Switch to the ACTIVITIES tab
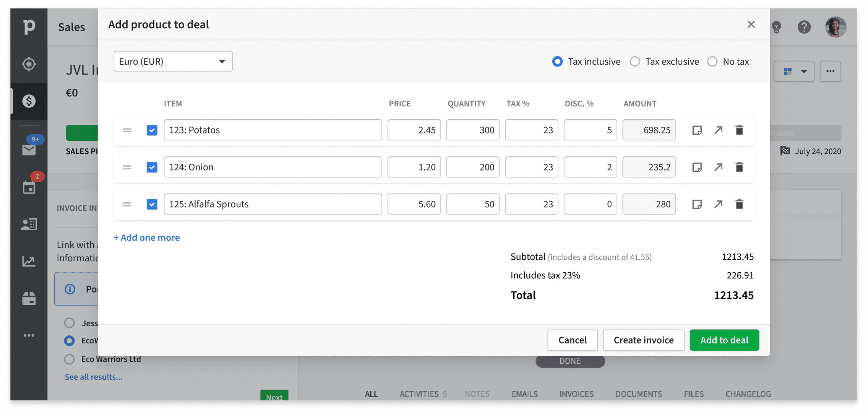Viewport: 868px width, 413px height. pos(423,394)
